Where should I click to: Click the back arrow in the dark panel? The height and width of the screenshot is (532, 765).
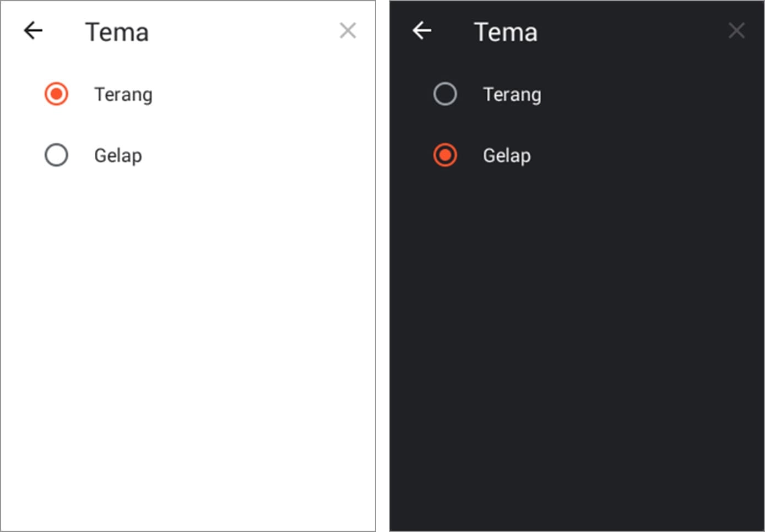click(422, 31)
